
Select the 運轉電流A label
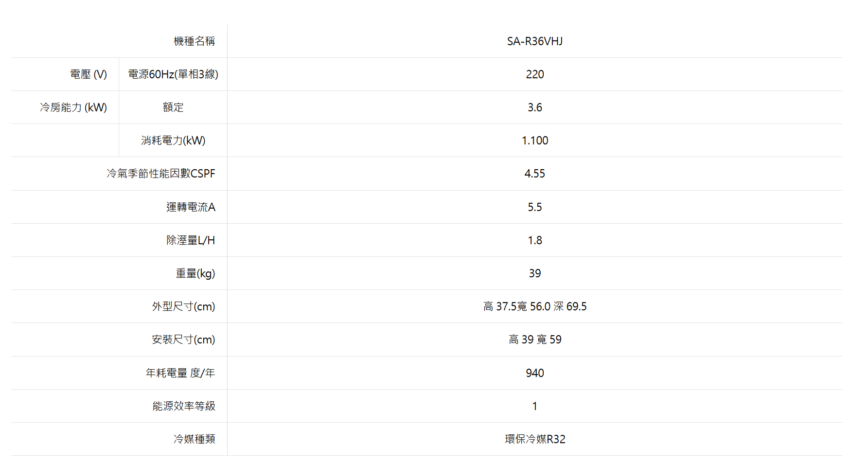(191, 207)
